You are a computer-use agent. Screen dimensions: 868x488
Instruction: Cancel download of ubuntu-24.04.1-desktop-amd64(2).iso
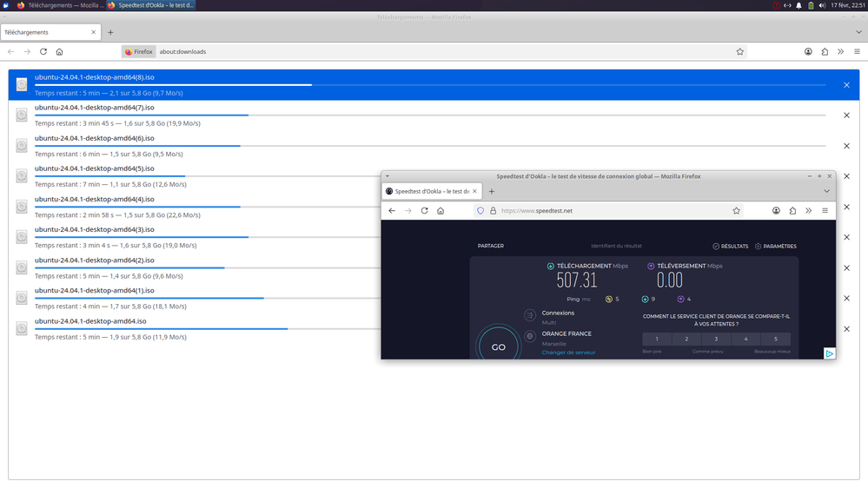(x=846, y=267)
